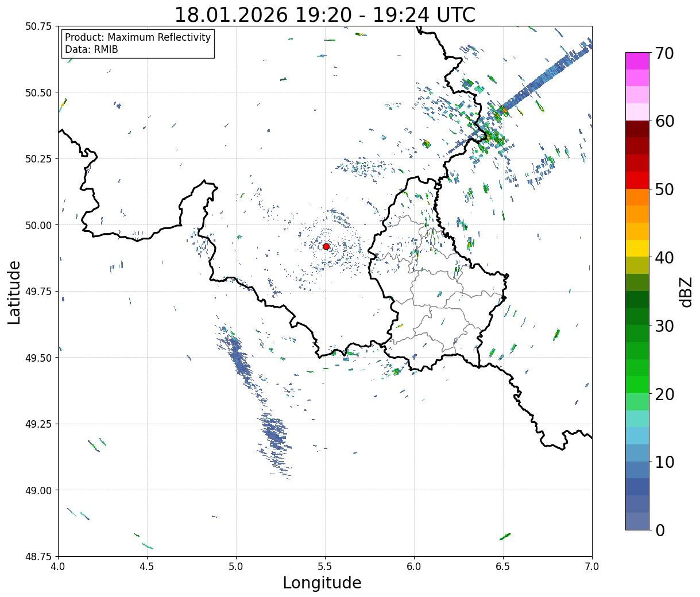The image size is (700, 597).
Task: Click the colorbar tick label 30
Action: [664, 326]
